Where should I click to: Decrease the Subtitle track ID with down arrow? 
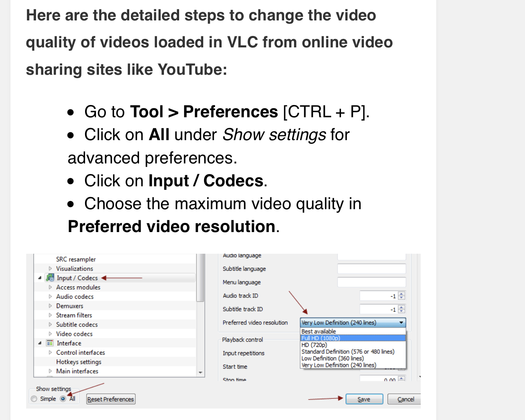click(x=402, y=312)
